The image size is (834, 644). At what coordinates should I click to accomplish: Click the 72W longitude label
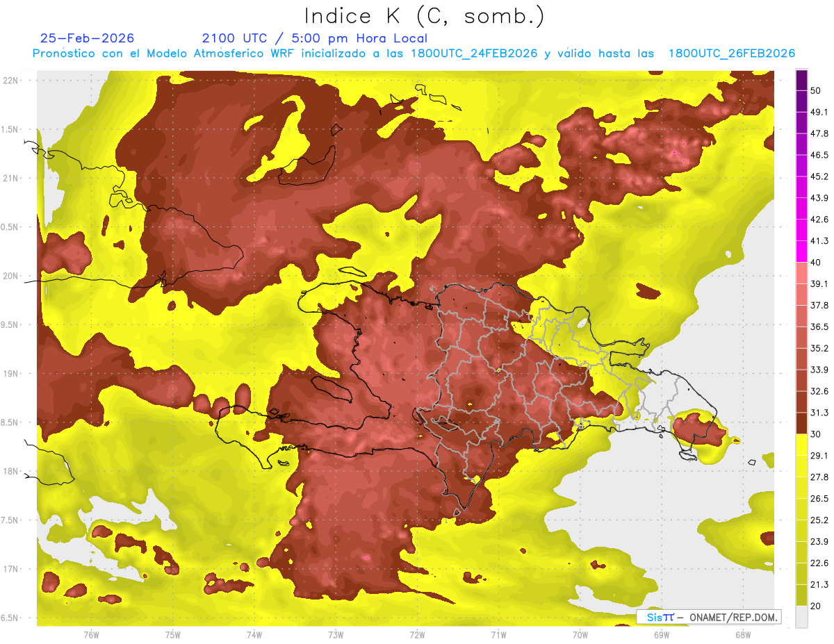tap(417, 635)
